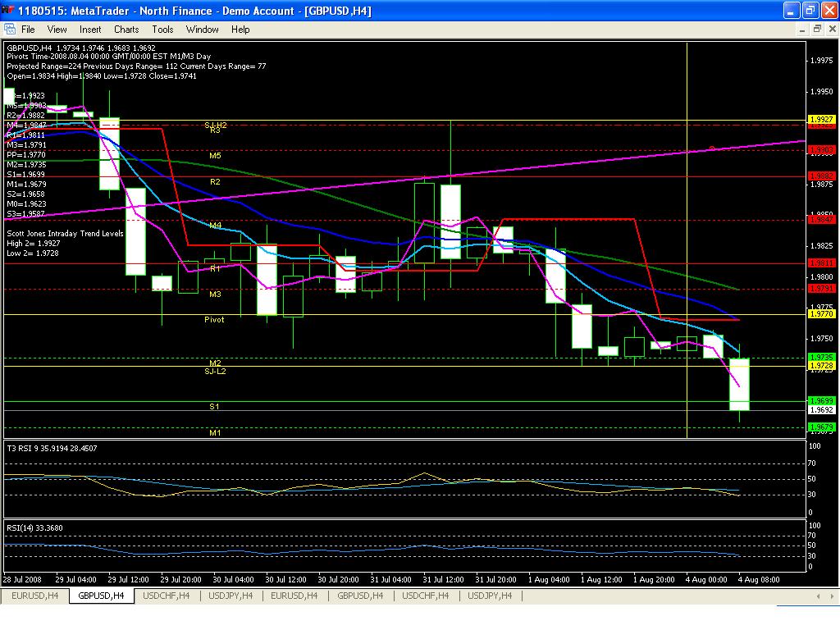Open the File menu
This screenshot has height=630, width=840.
coord(28,30)
